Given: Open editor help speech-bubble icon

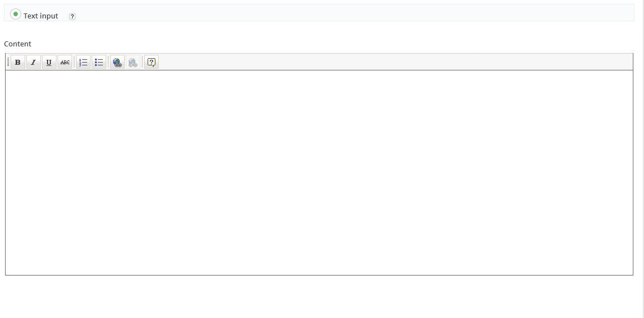Looking at the screenshot, I should pos(151,62).
